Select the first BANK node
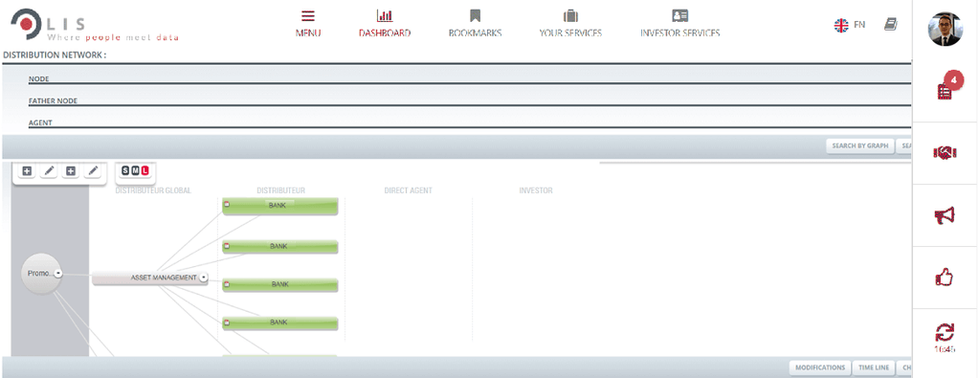The width and height of the screenshot is (980, 378). [x=280, y=205]
